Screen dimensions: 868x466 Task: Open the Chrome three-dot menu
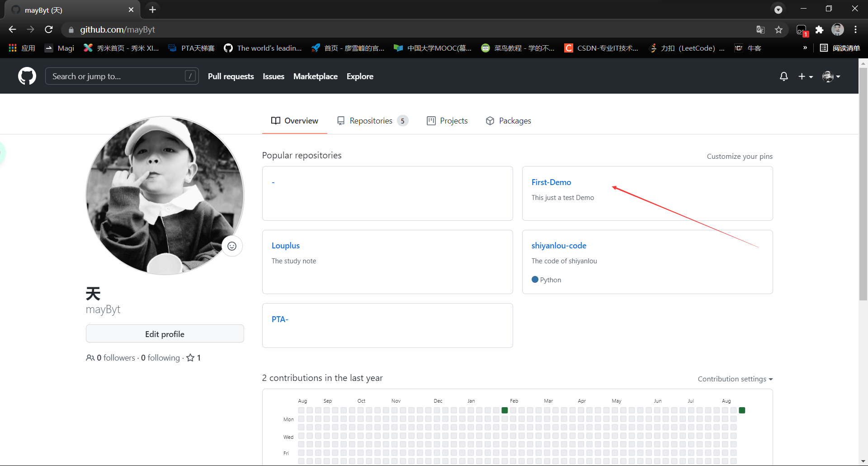(x=855, y=29)
